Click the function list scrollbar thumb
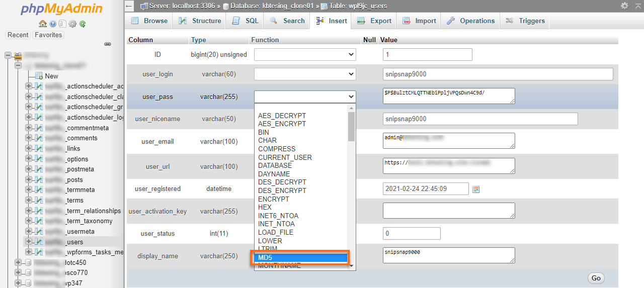The height and width of the screenshot is (288, 644). point(351,126)
